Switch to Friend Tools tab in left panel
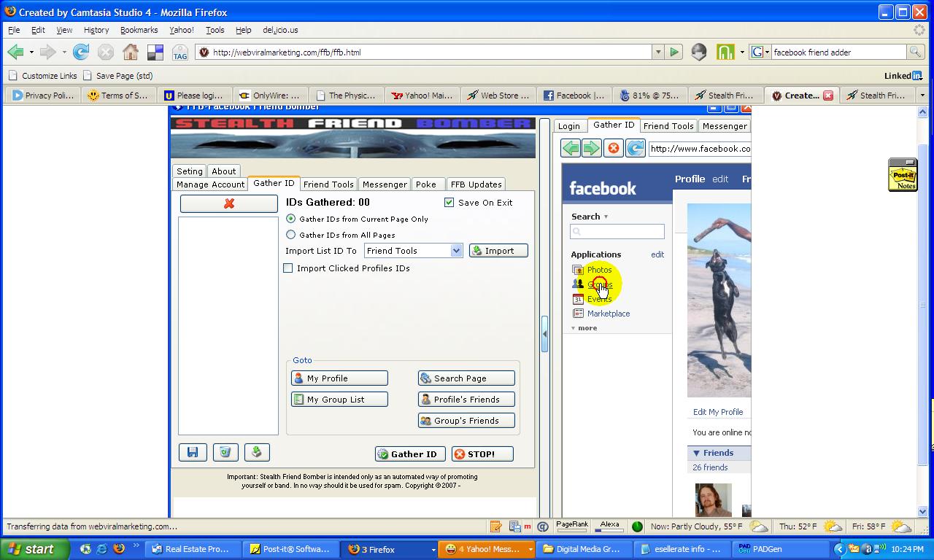The image size is (934, 560). [328, 184]
